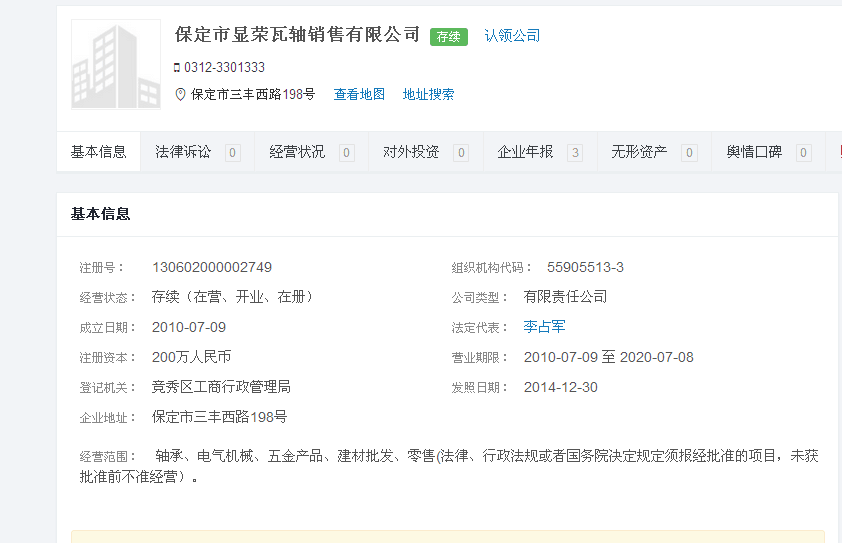Click the company building logo placeholder
The image size is (842, 543).
click(115, 64)
